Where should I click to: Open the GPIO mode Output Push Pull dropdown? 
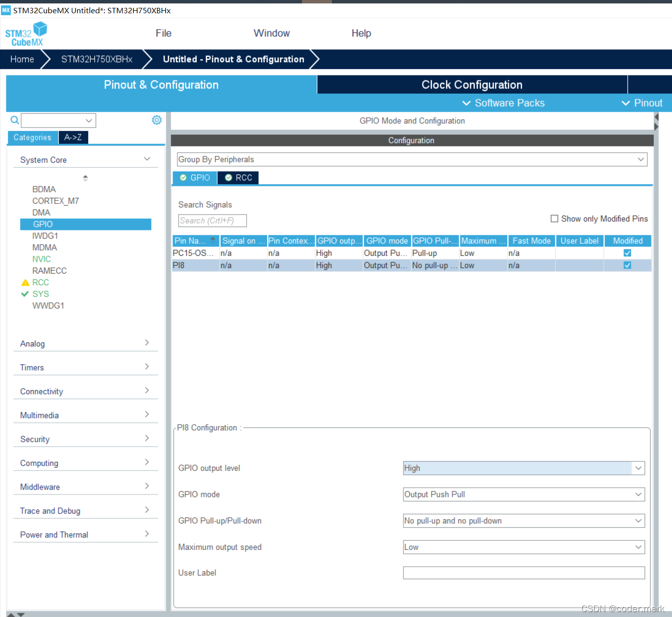coord(524,494)
